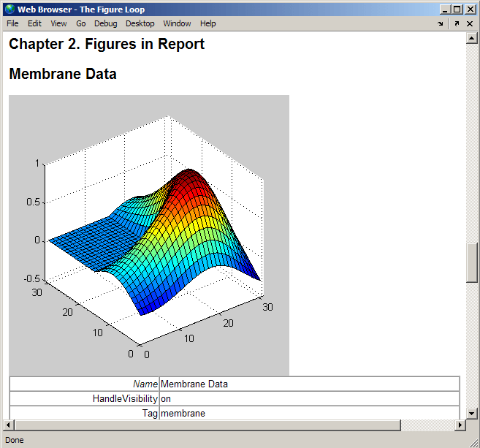Click the membrane surface plot image
The image size is (480, 448).
[x=149, y=235]
